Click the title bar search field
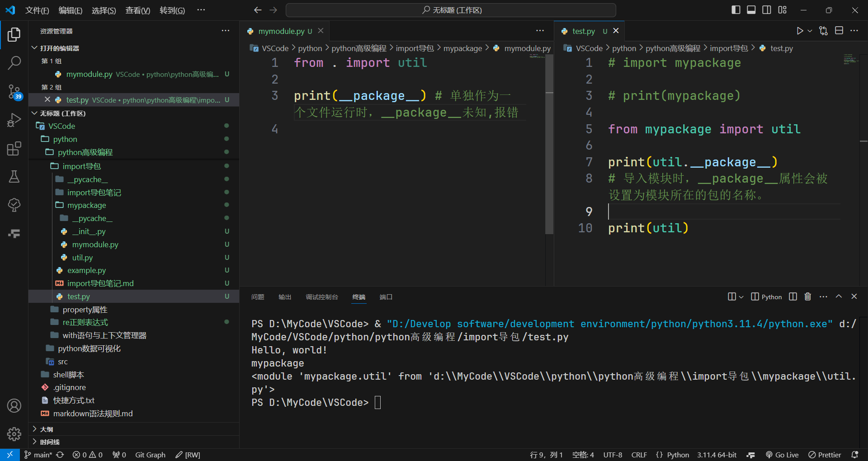The image size is (868, 461). [451, 10]
